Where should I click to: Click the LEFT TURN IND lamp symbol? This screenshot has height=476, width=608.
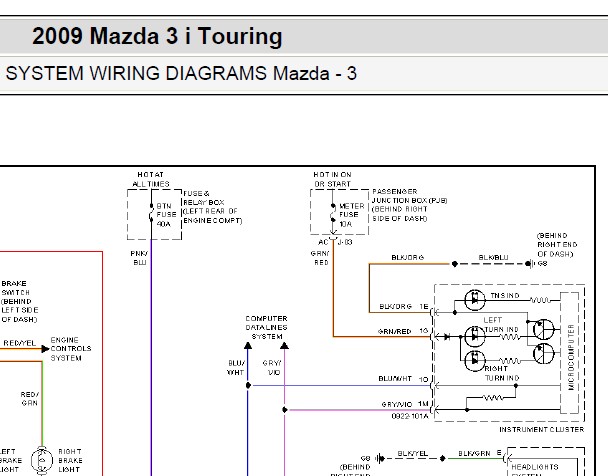(475, 336)
